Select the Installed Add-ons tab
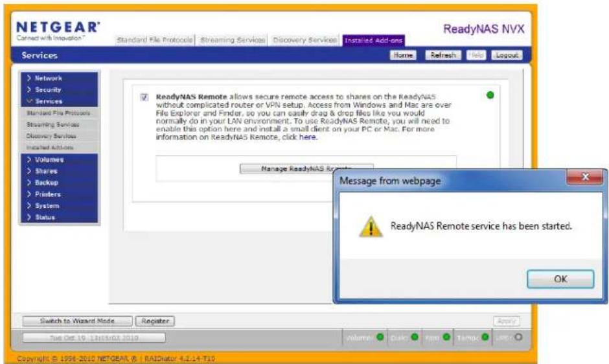The image size is (609, 364). coord(374,40)
